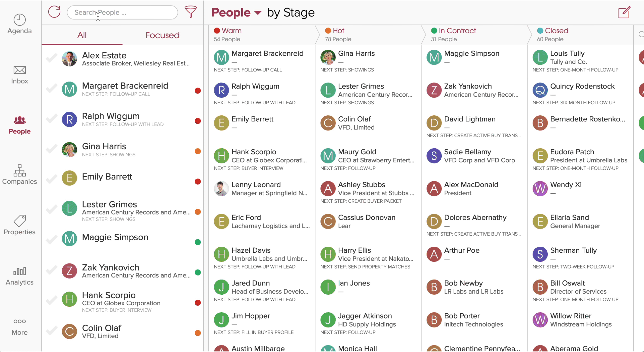Switch to Focused tab
The width and height of the screenshot is (644, 352).
tap(162, 35)
